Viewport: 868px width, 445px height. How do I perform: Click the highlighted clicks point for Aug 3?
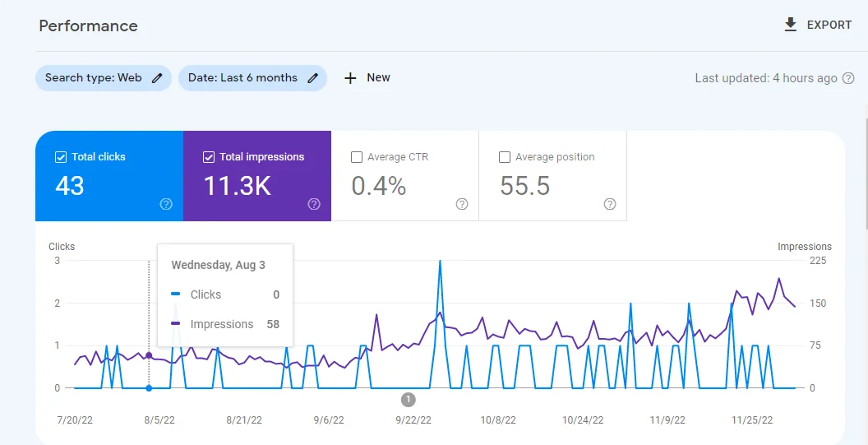148,388
